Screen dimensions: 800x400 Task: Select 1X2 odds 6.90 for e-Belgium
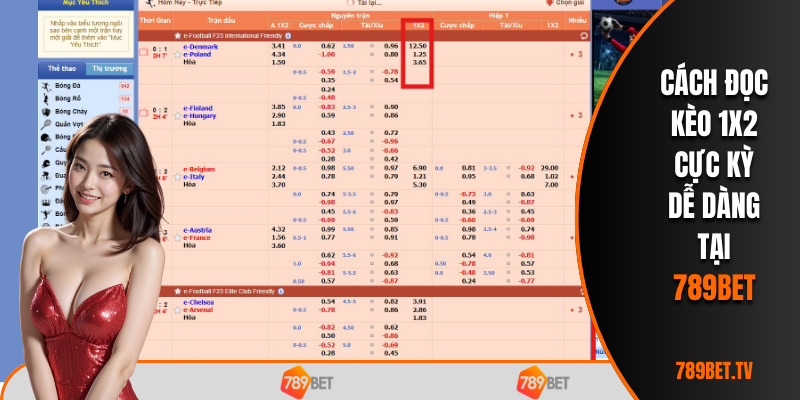[420, 169]
